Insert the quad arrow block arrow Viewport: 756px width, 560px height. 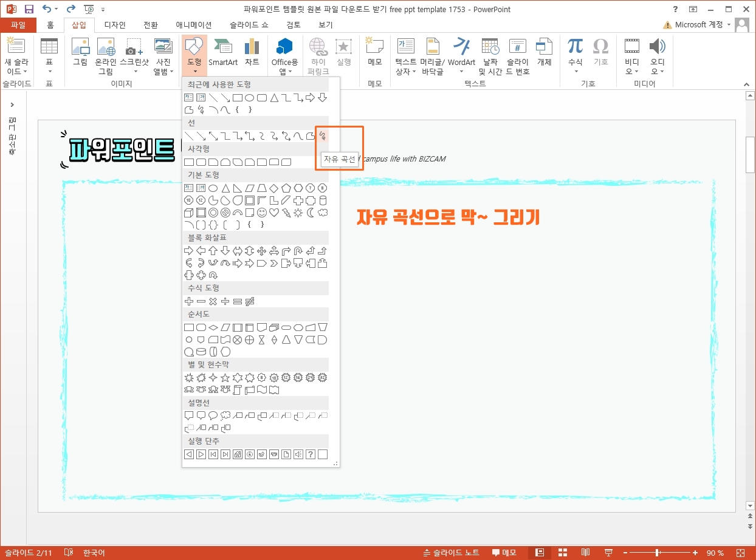pyautogui.click(x=262, y=251)
